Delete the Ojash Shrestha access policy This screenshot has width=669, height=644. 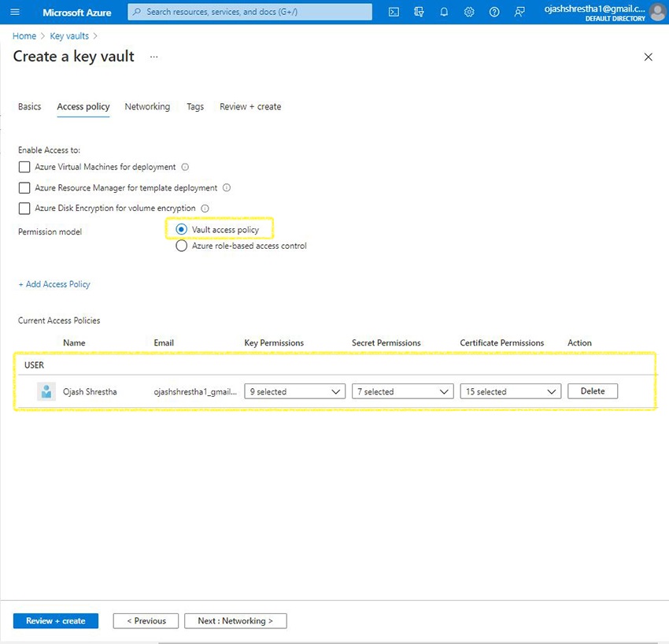(592, 391)
